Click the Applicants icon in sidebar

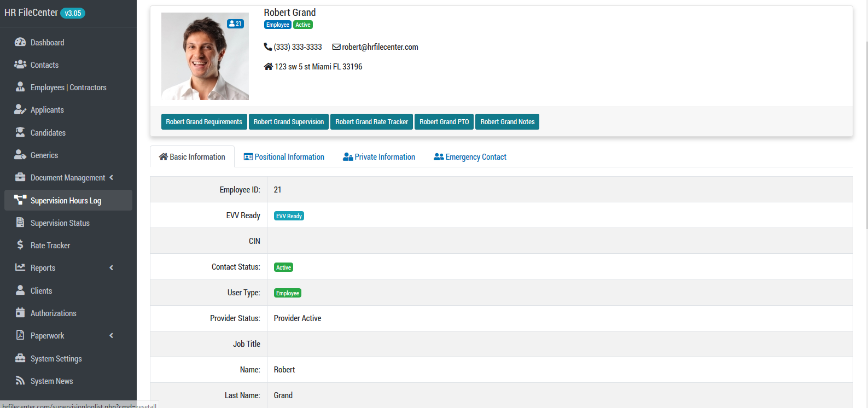[20, 109]
